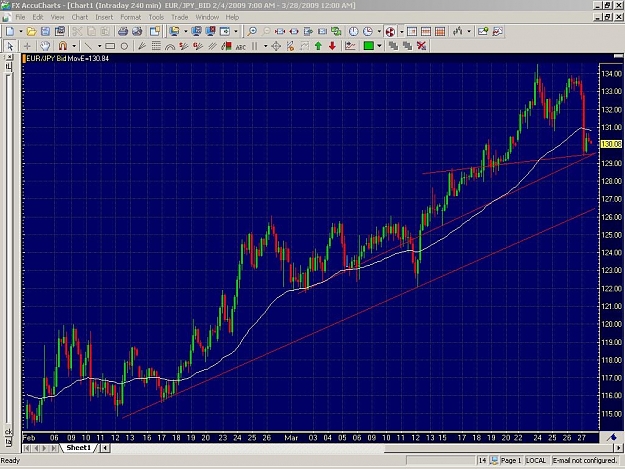Click the first clock time-interval icon
Image resolution: width=625 pixels, height=469 pixels.
coord(353,31)
